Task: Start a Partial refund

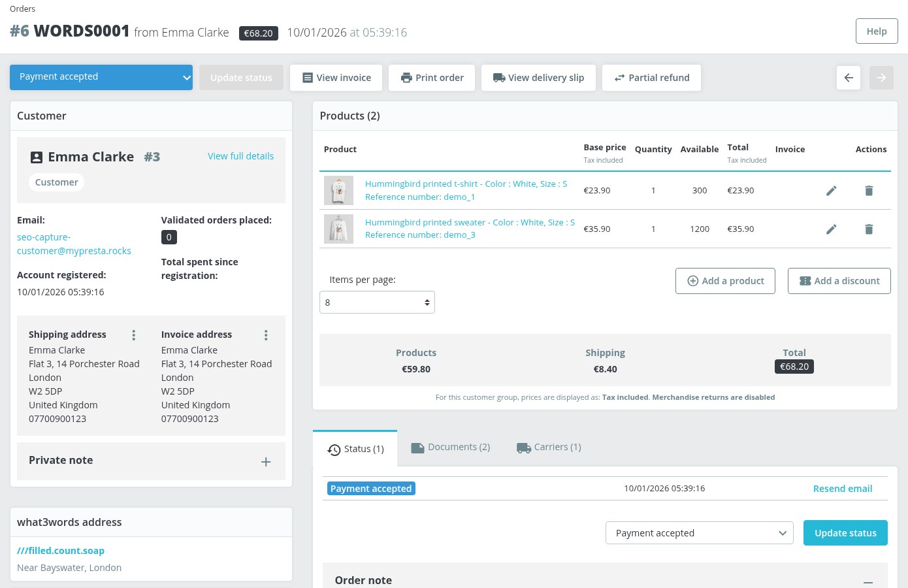Action: (651, 78)
